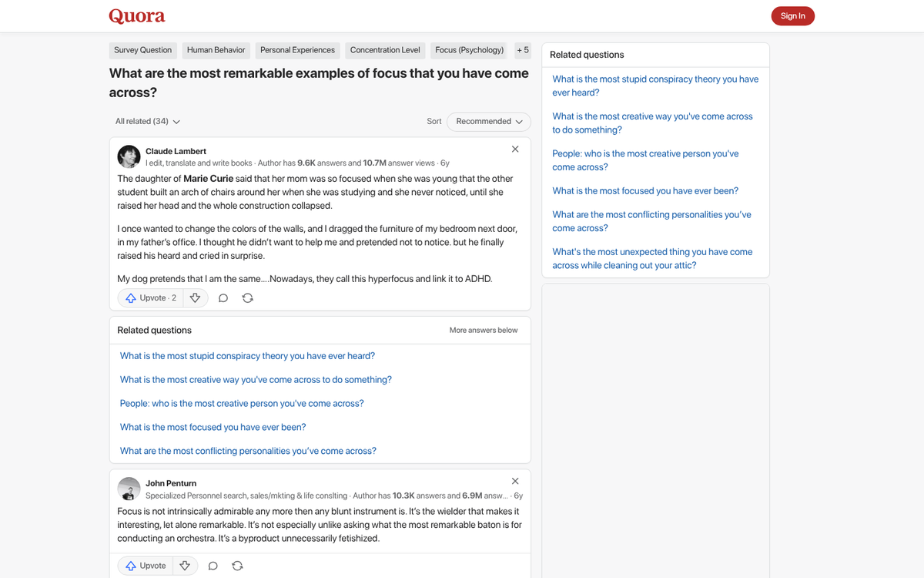
Task: Select the "Human Behavior" topic chip
Action: point(216,49)
